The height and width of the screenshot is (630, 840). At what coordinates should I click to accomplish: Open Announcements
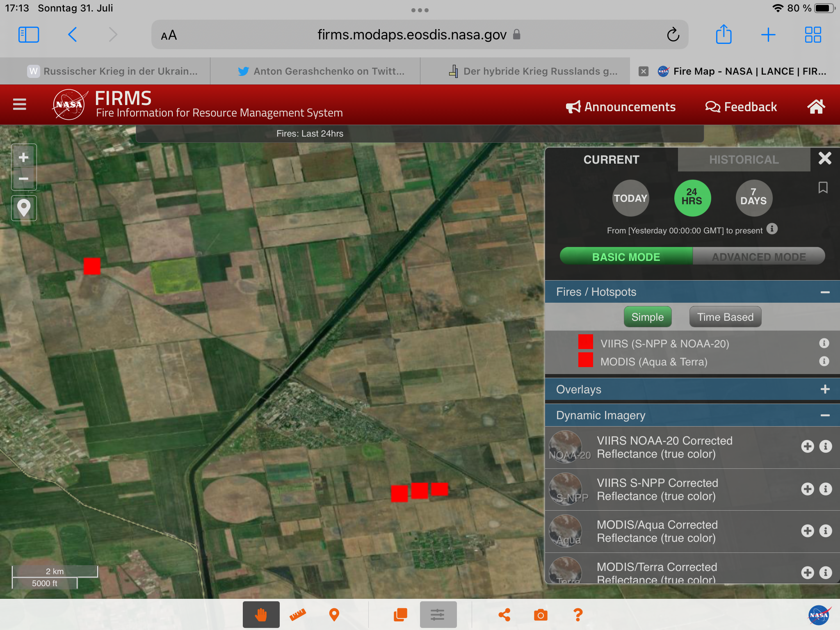coord(621,107)
